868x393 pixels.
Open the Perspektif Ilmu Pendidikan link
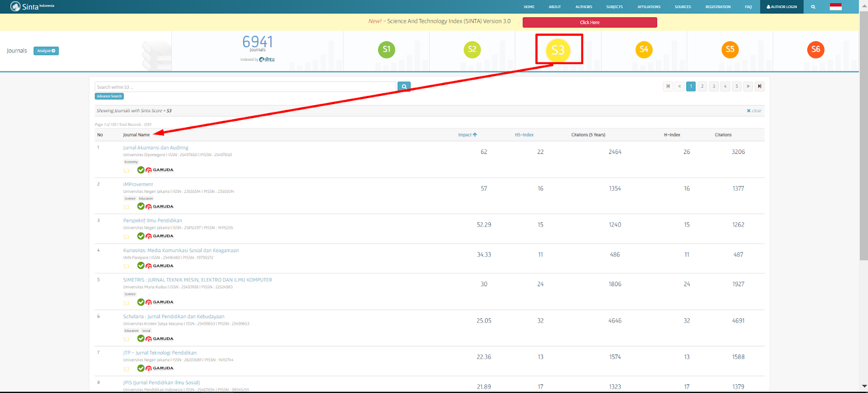click(152, 221)
